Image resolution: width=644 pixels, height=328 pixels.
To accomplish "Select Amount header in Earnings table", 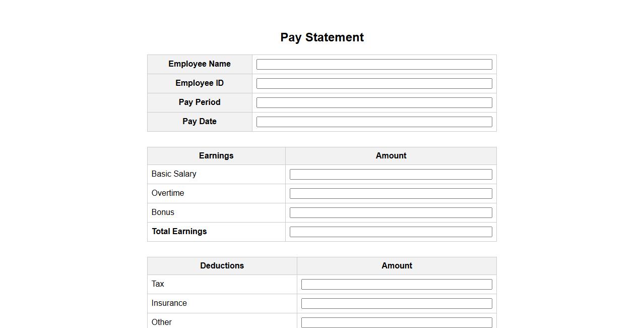I will point(391,156).
